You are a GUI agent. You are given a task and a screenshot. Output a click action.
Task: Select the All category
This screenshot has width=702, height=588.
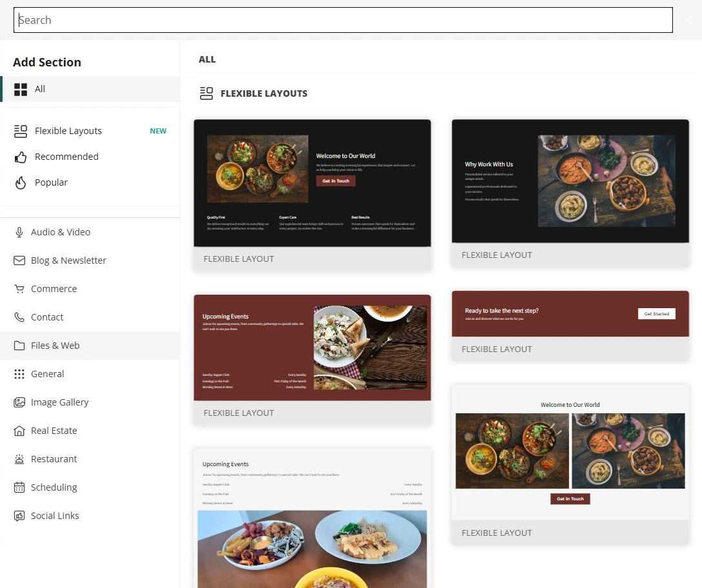click(90, 89)
